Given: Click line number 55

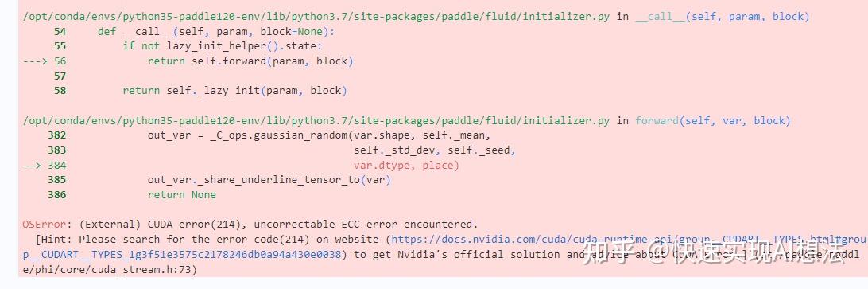Looking at the screenshot, I should click(60, 46).
